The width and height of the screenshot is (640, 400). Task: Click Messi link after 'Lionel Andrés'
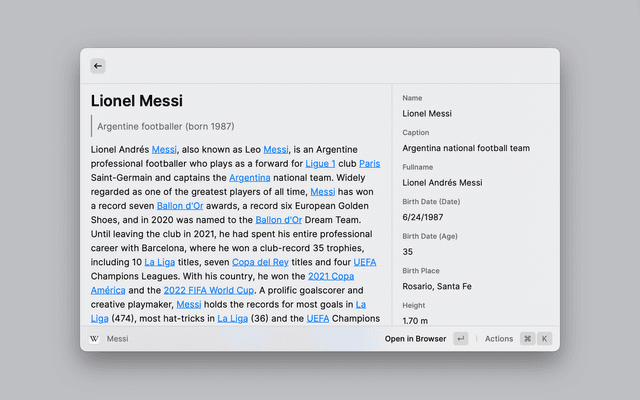coord(164,149)
